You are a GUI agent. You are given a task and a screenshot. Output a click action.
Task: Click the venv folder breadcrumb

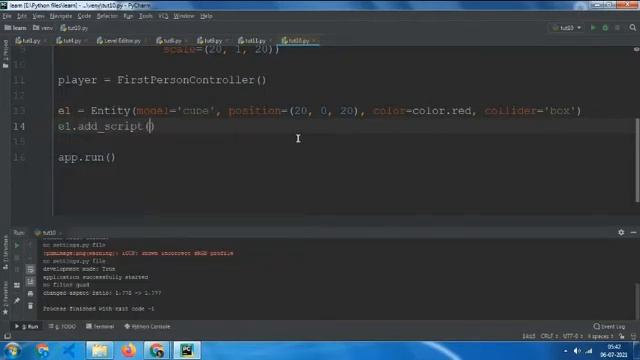pos(43,28)
